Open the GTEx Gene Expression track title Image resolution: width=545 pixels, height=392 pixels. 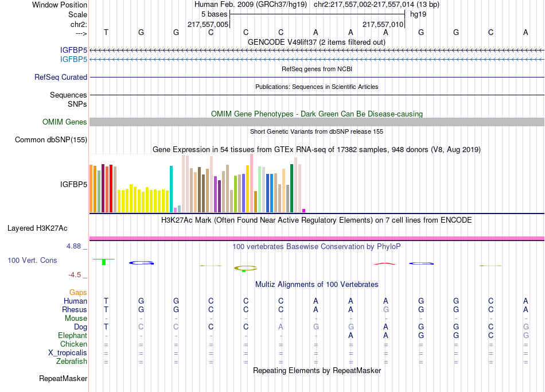[x=317, y=150]
